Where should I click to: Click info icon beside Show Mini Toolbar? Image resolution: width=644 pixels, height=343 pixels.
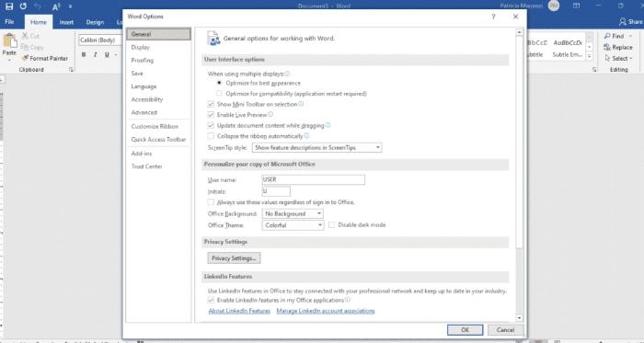tap(301, 104)
